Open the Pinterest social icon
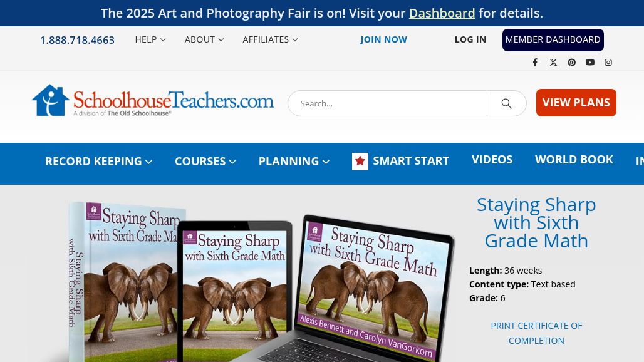Screen dimensions: 644x362 [x=572, y=63]
